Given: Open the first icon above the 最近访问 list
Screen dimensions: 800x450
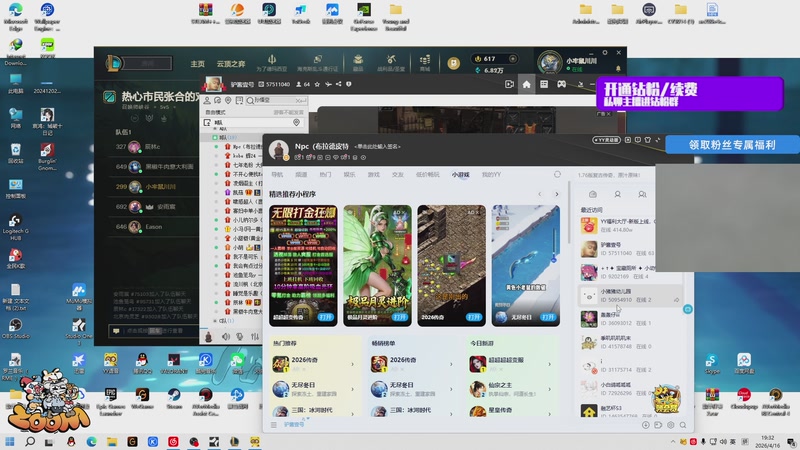Looking at the screenshot, I should point(592,194).
